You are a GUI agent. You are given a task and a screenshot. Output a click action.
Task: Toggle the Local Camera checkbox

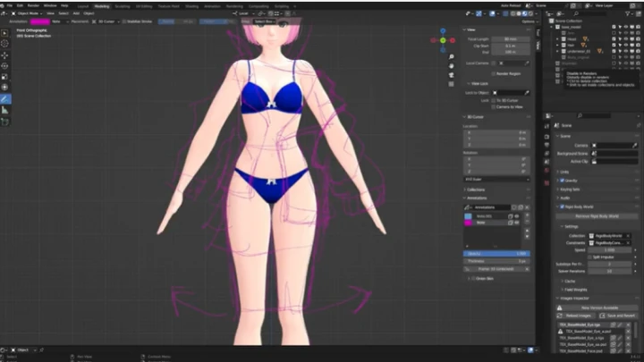click(493, 63)
